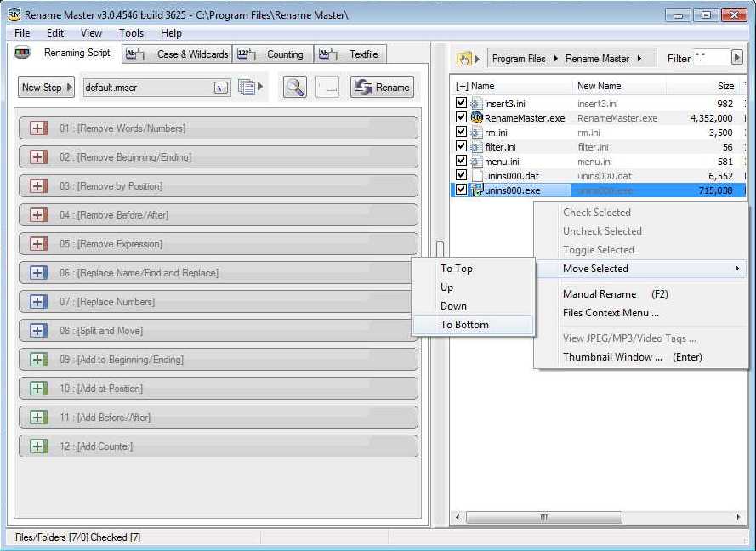Open the Tools menu
The width and height of the screenshot is (756, 551).
pos(131,32)
